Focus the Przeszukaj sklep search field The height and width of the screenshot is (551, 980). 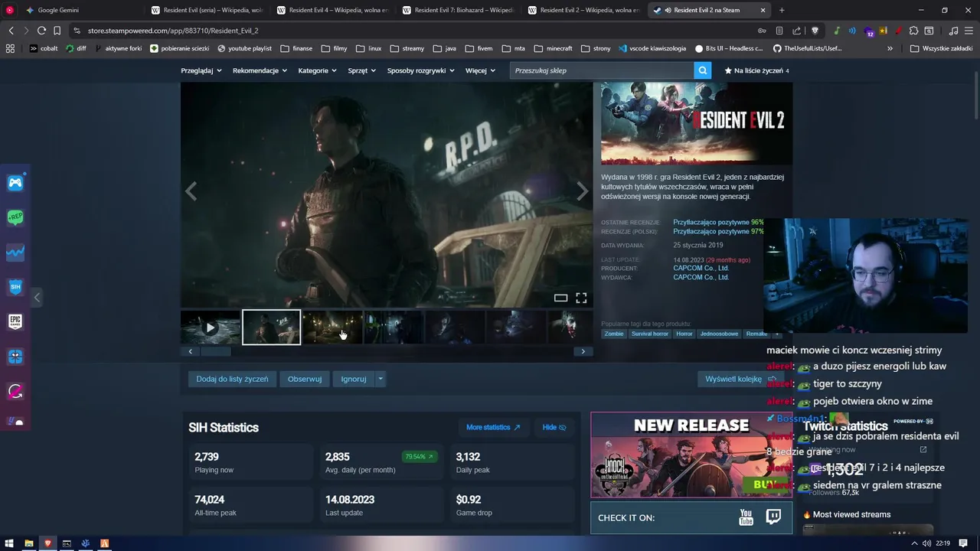coord(602,70)
